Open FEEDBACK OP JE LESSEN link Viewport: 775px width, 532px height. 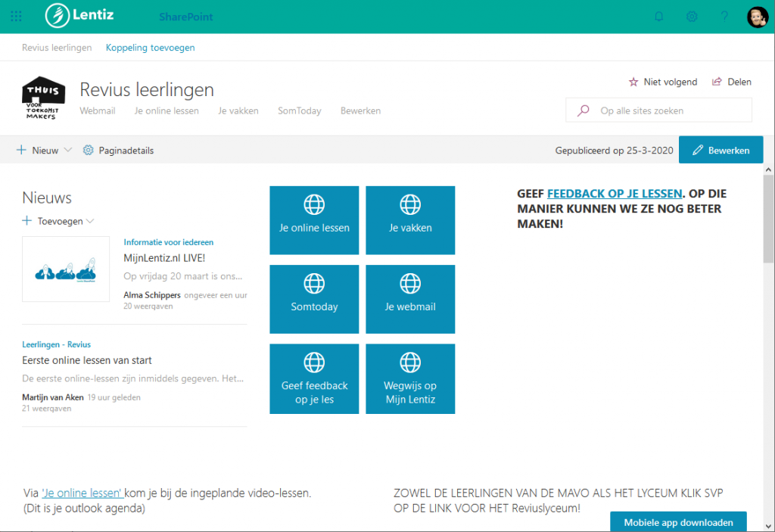click(615, 193)
